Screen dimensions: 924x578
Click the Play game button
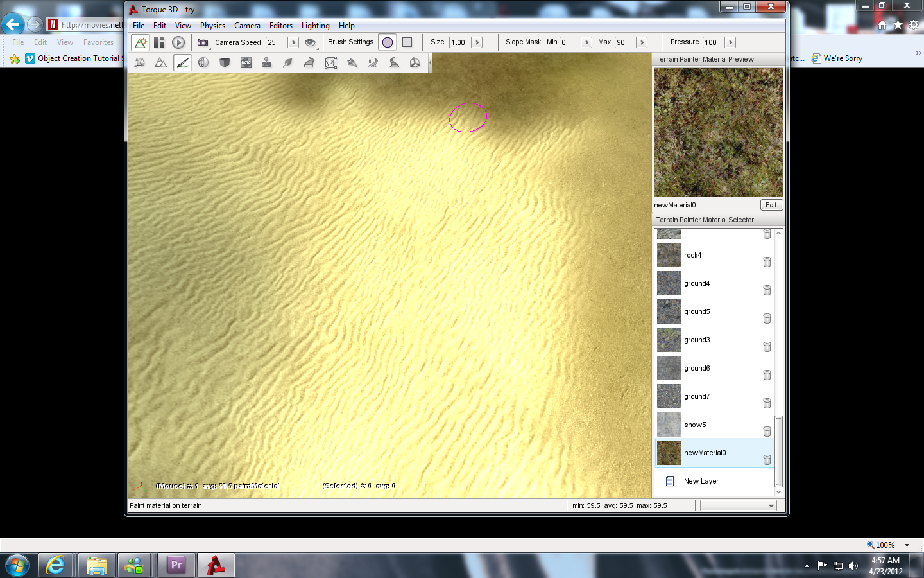coord(178,42)
